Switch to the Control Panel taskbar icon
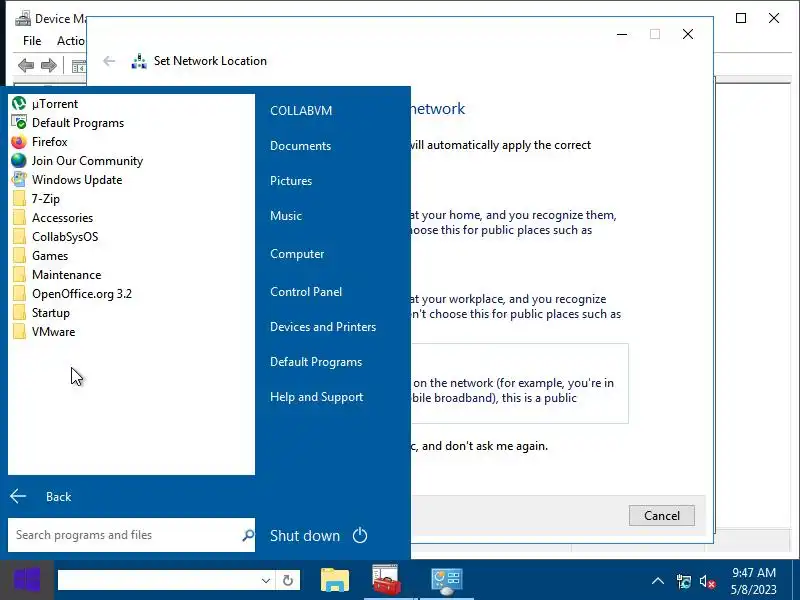The height and width of the screenshot is (600, 800). [x=447, y=580]
